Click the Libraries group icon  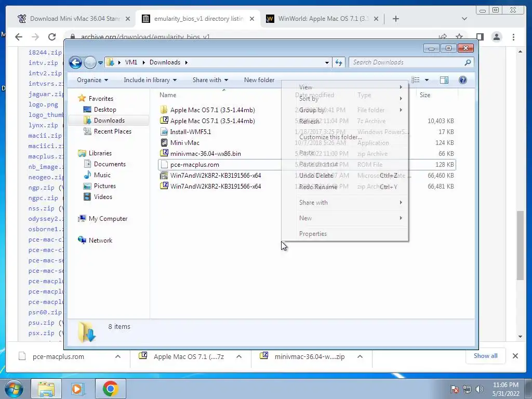click(x=82, y=153)
